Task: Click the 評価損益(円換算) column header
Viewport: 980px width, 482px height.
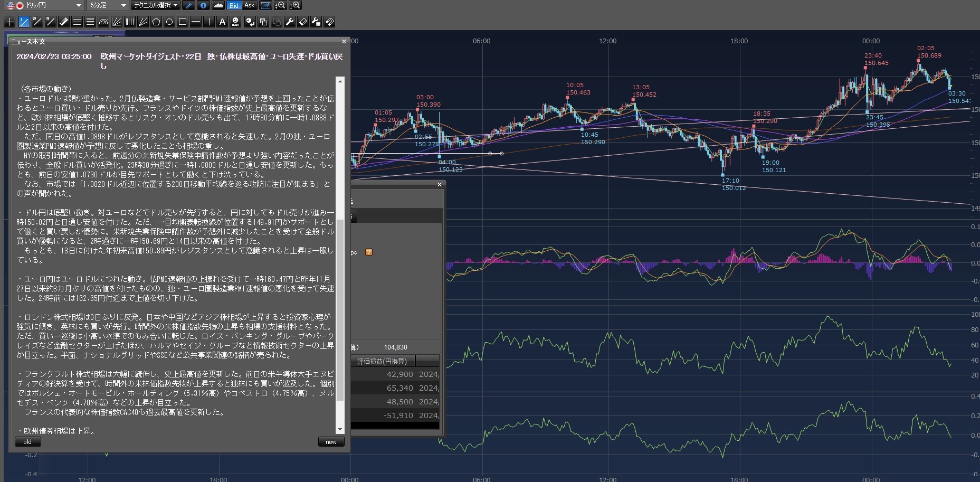Action: (x=382, y=361)
